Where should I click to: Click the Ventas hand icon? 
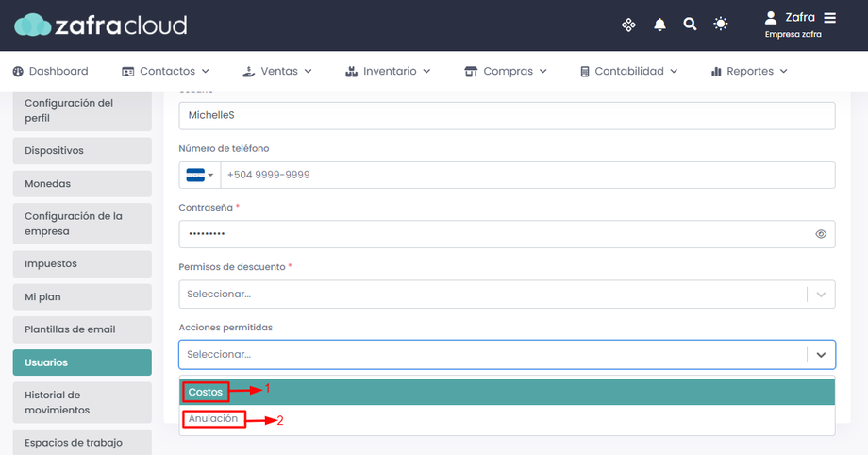pyautogui.click(x=248, y=72)
